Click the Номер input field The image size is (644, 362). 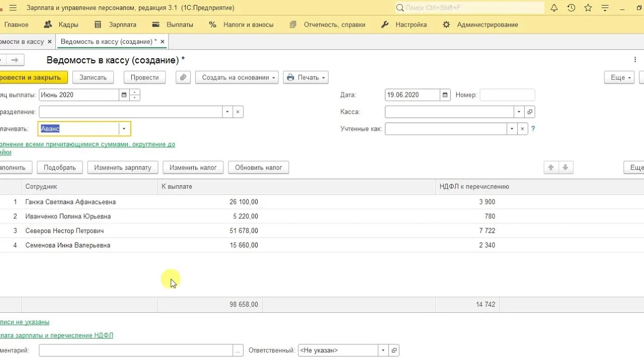(x=507, y=95)
